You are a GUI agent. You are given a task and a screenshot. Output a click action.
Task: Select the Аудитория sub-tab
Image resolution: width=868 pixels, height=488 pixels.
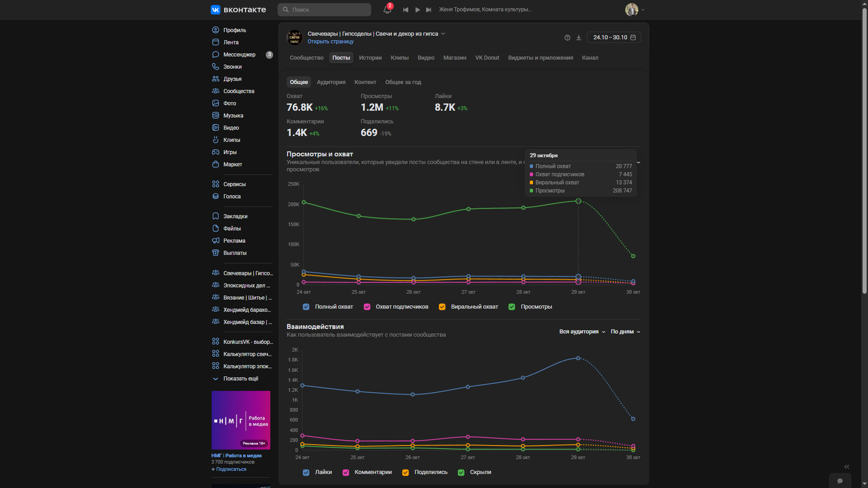tap(331, 82)
